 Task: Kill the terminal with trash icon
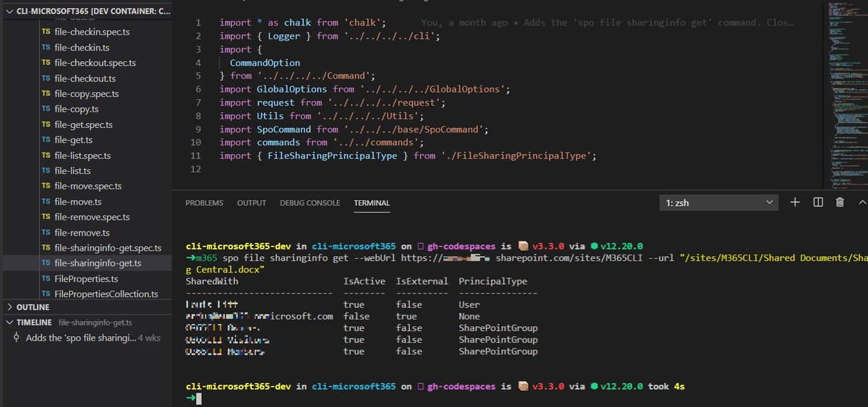coord(840,202)
